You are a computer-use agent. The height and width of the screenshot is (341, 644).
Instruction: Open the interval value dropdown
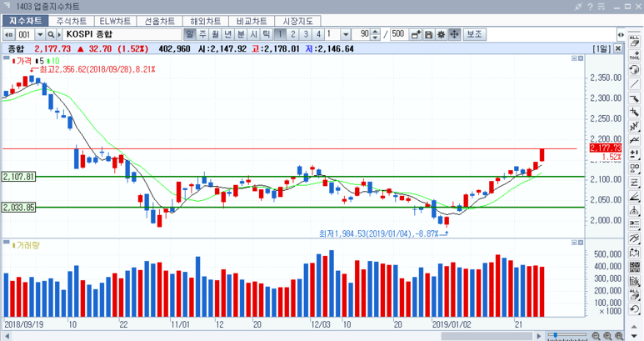click(x=346, y=34)
